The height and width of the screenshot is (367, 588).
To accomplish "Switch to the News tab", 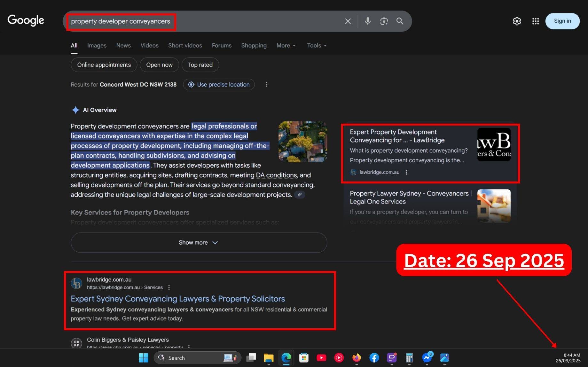I will coord(123,46).
